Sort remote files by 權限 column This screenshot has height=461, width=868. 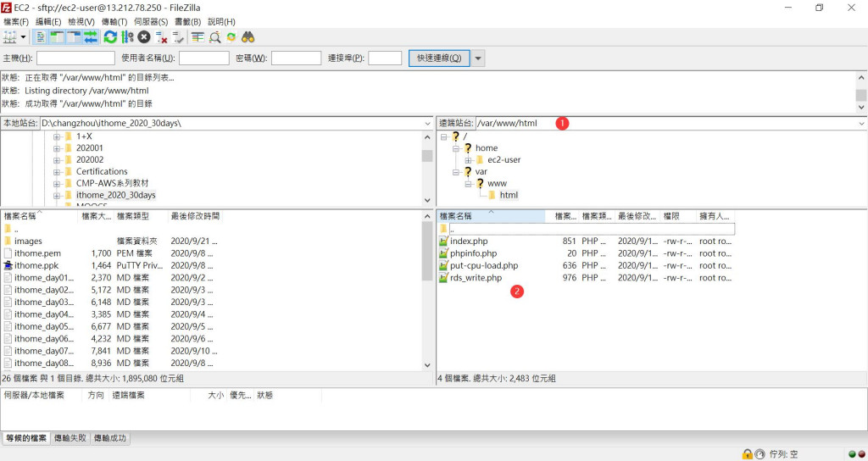(678, 216)
